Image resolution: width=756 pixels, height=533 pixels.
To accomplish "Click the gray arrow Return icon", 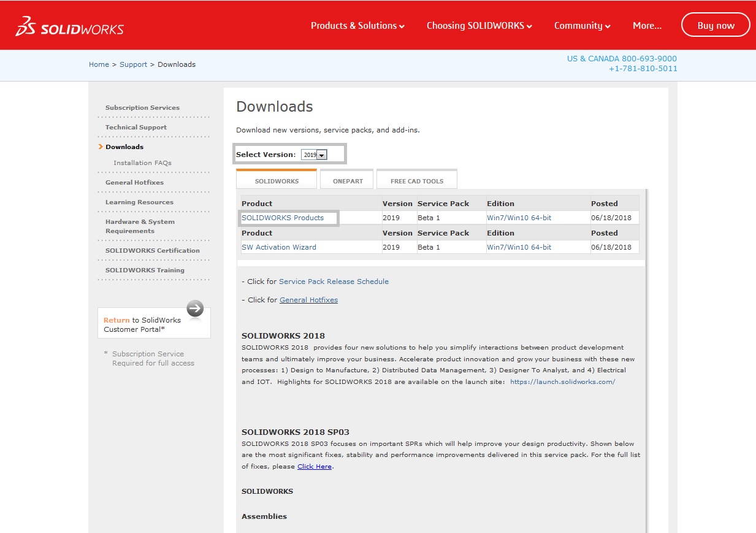I will [195, 309].
